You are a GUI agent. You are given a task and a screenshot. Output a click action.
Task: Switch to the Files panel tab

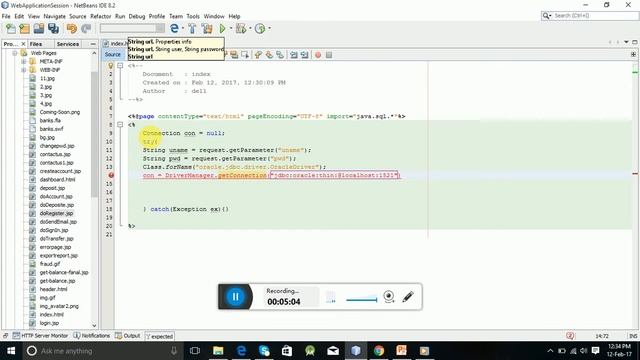[x=36, y=44]
